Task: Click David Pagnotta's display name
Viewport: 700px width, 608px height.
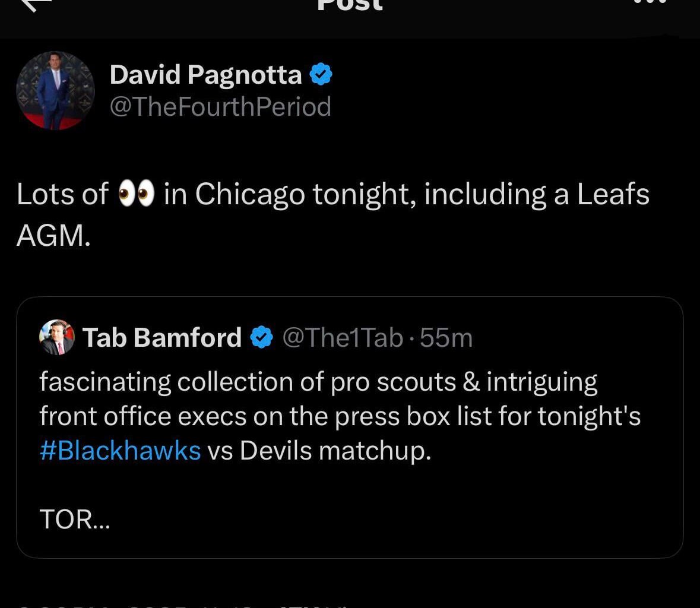Action: point(205,74)
